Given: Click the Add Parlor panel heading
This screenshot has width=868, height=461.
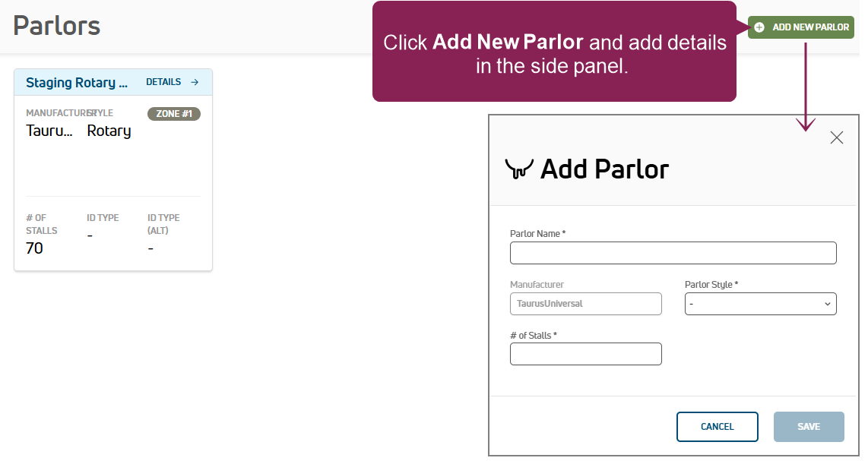Looking at the screenshot, I should pos(604,169).
